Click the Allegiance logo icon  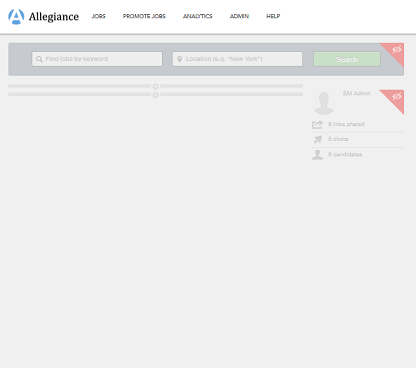click(x=16, y=16)
